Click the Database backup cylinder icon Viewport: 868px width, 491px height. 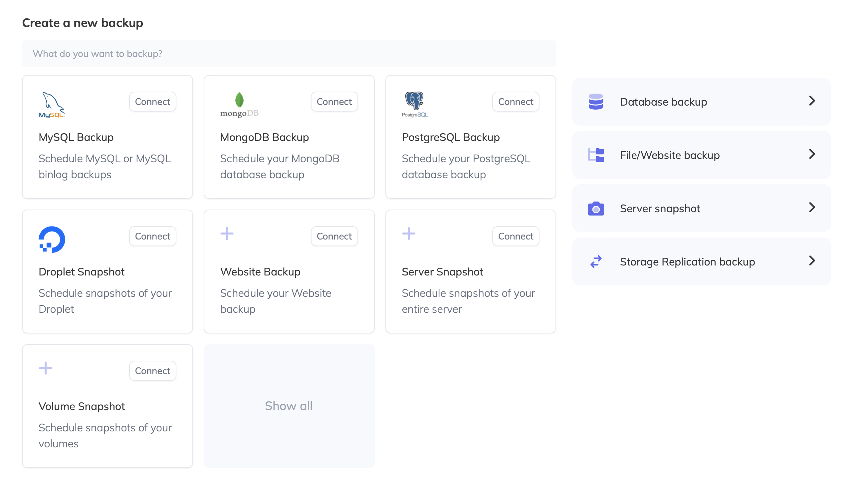point(595,102)
